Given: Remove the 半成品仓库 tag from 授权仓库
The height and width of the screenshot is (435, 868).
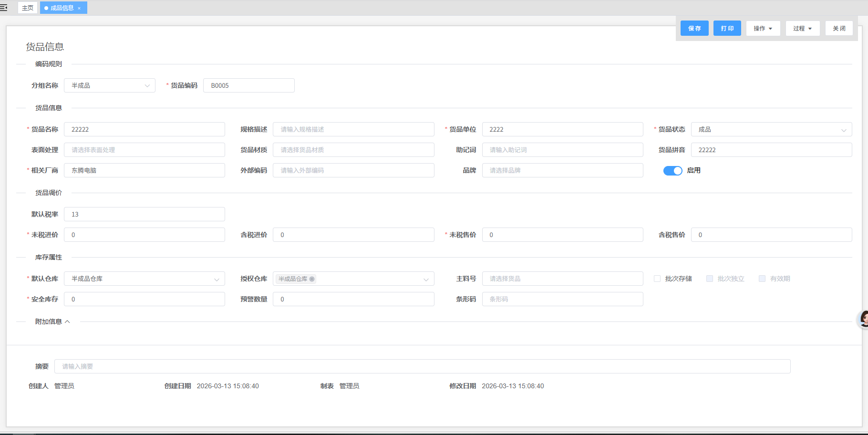Looking at the screenshot, I should click(x=312, y=279).
